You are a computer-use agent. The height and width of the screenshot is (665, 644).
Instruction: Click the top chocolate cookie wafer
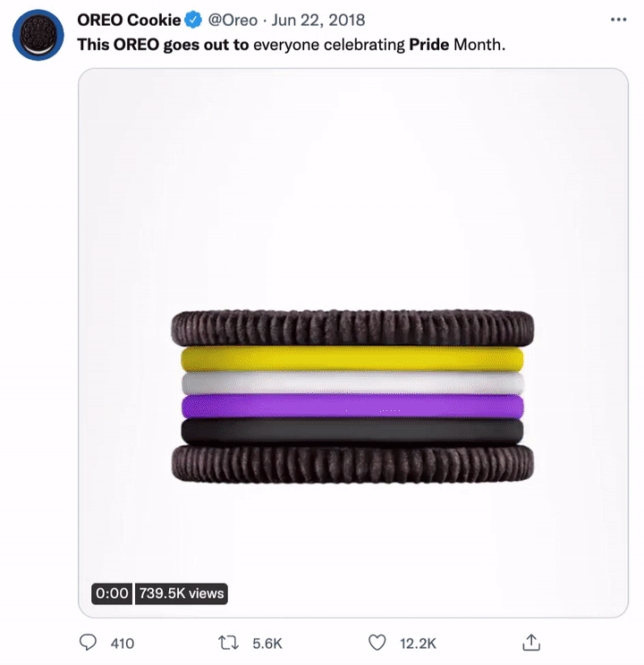tap(352, 327)
